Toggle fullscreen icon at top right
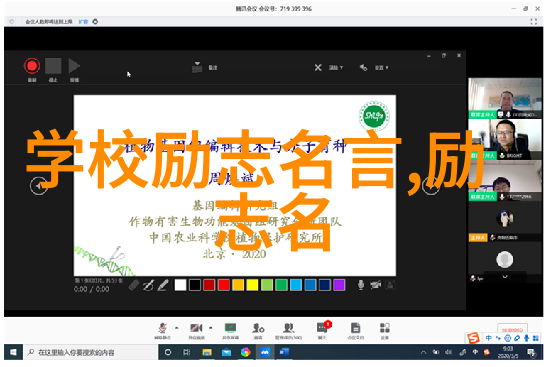The width and height of the screenshot is (550, 367). click(x=534, y=21)
